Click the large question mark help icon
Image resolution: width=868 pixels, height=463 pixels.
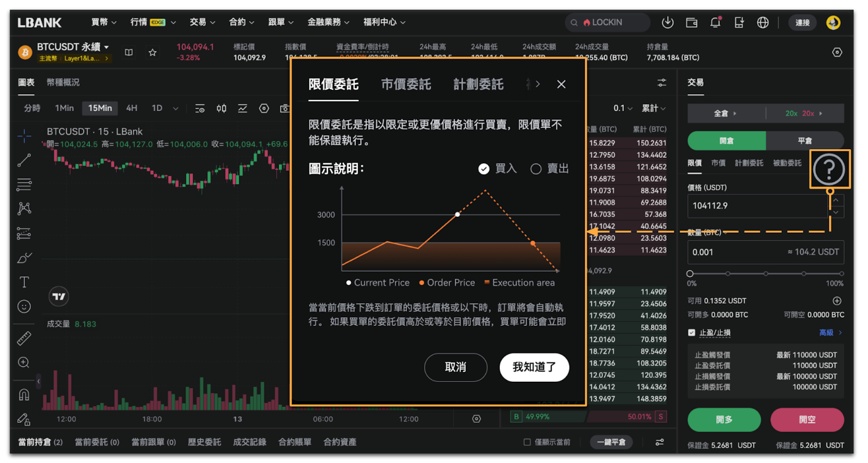coord(829,170)
